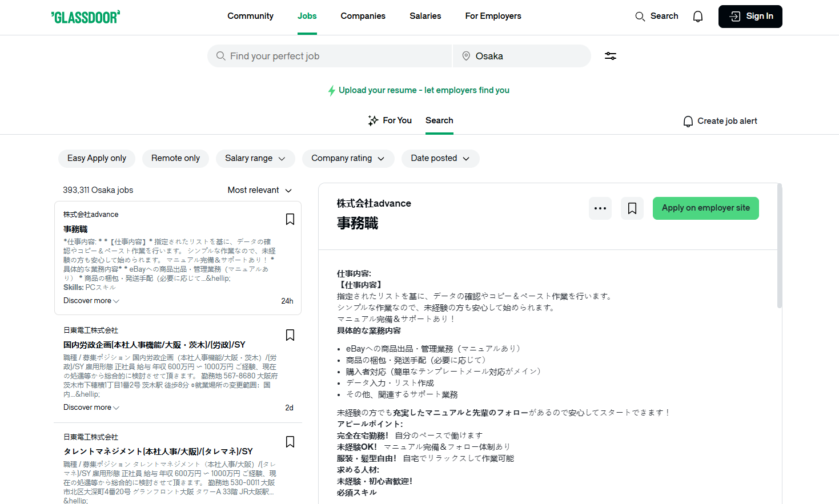The image size is (839, 504).
Task: Click the データ入力・リスト作成 bullet
Action: click(390, 383)
